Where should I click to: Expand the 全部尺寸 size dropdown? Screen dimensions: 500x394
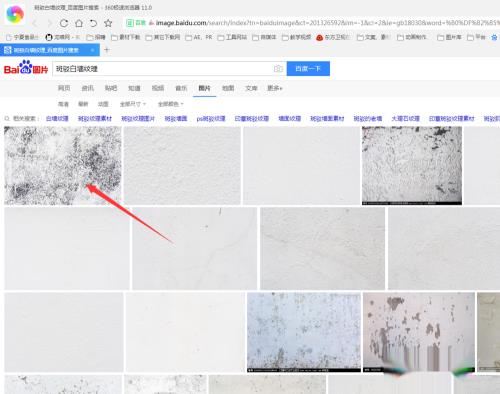pyautogui.click(x=133, y=104)
